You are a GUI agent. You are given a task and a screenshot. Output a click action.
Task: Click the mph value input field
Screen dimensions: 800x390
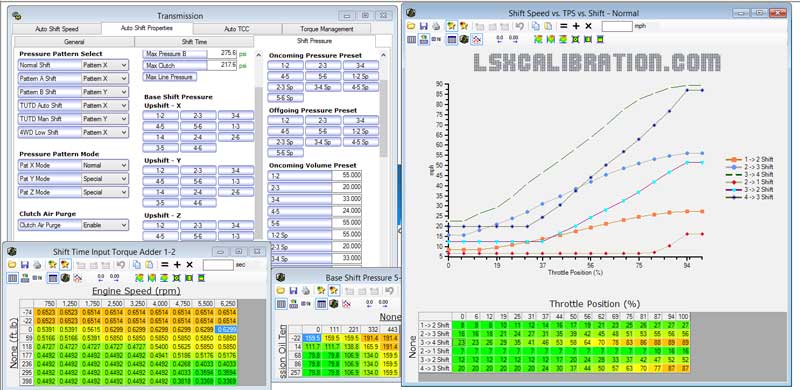tap(617, 26)
